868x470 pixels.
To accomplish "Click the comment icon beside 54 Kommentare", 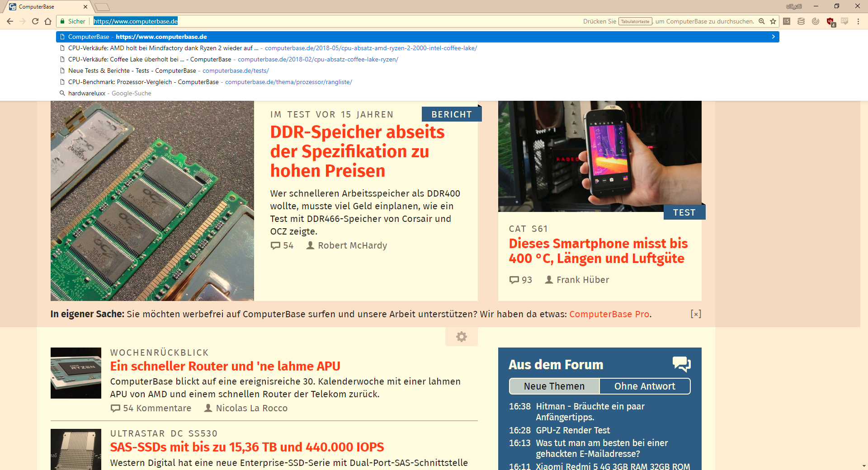I will click(x=116, y=409).
